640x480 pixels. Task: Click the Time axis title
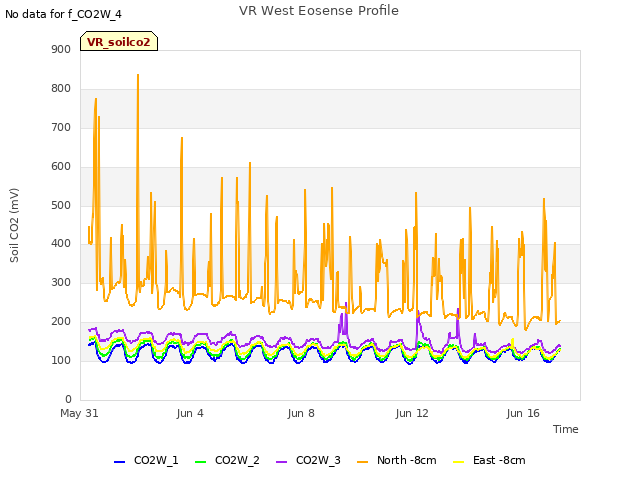click(x=566, y=429)
